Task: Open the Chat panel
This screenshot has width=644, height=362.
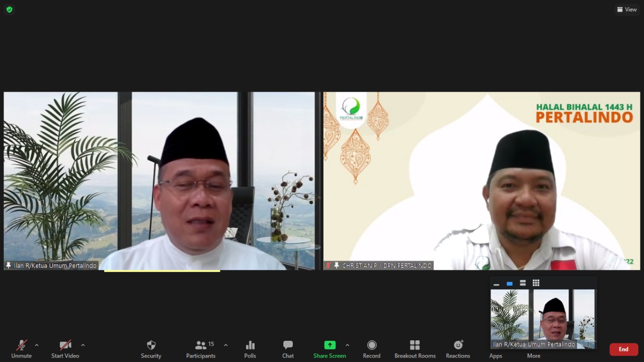Action: pyautogui.click(x=288, y=348)
